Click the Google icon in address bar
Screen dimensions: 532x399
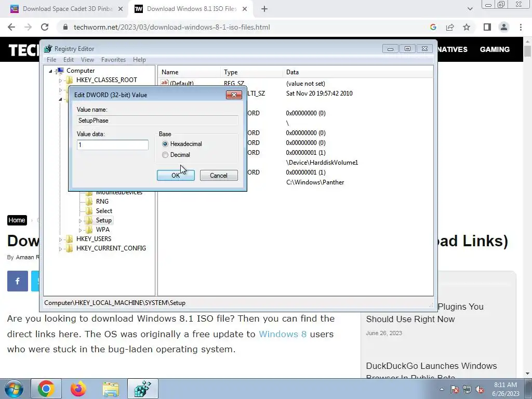point(433,27)
